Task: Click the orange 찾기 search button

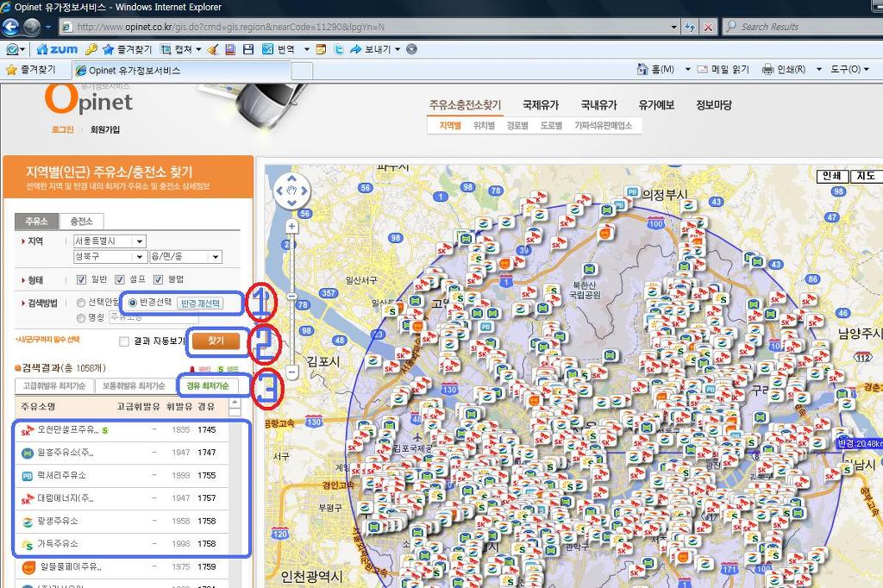Action: click(x=216, y=341)
